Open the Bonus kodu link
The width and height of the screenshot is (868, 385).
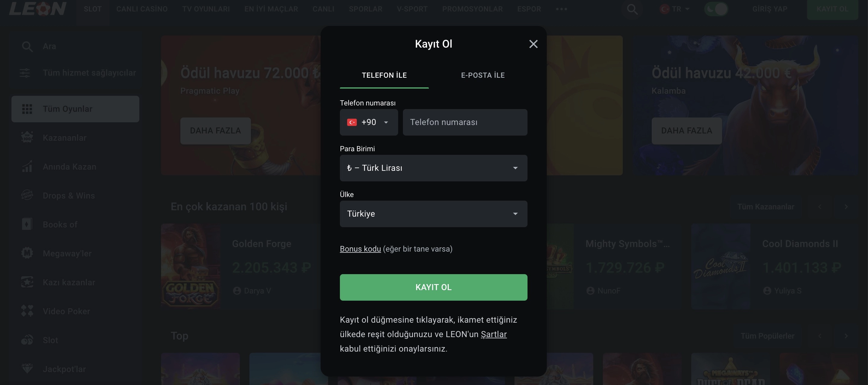pos(360,249)
